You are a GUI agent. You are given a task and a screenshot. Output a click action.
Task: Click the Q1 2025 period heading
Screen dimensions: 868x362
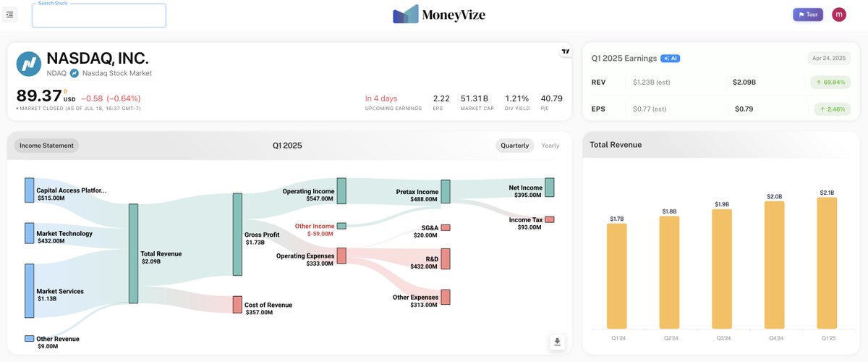tap(287, 146)
